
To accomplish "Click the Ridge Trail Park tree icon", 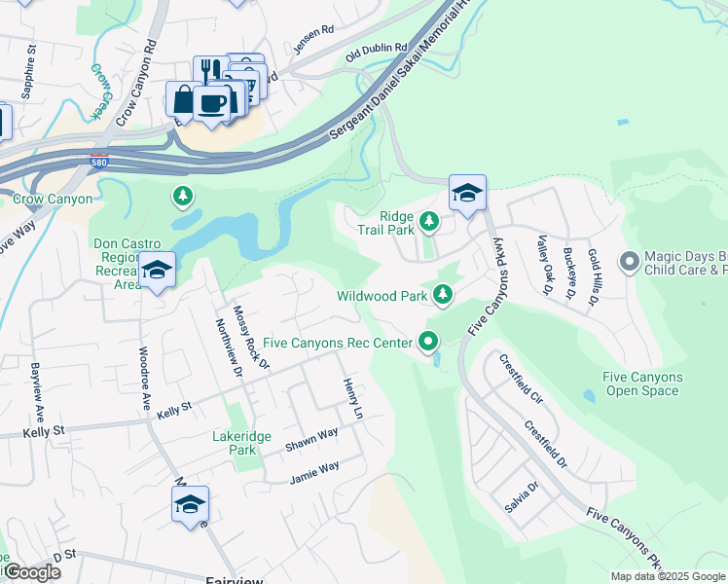I will 429,223.
